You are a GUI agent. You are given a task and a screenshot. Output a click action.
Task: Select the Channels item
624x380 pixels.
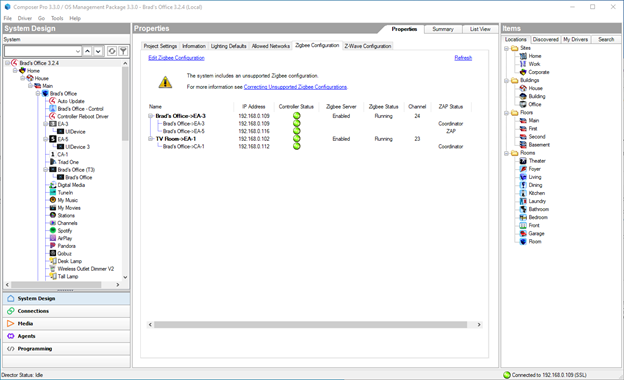pyautogui.click(x=67, y=223)
